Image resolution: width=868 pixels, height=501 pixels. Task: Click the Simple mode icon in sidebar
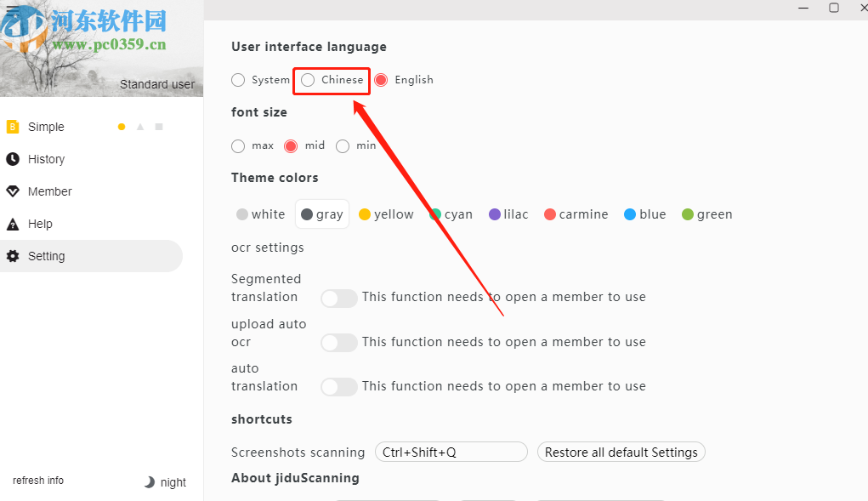[13, 127]
